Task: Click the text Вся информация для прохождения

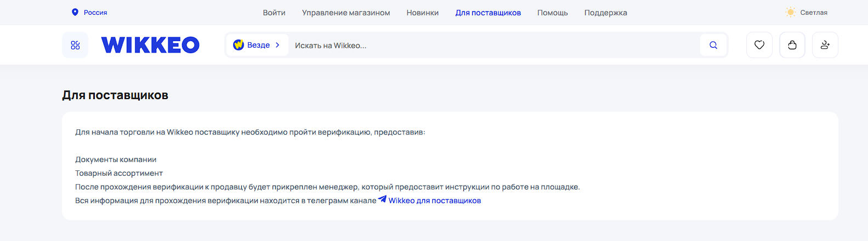Action: [x=226, y=200]
